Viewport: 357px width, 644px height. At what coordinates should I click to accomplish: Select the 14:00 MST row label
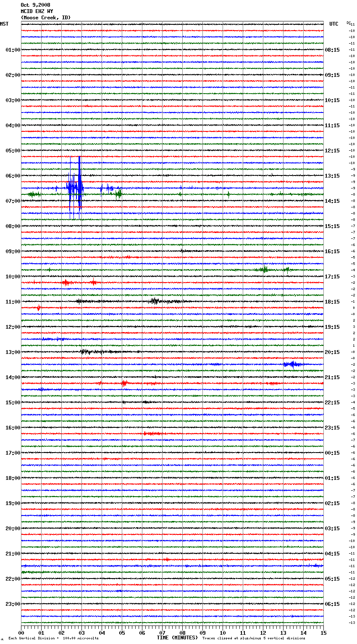(x=13, y=377)
